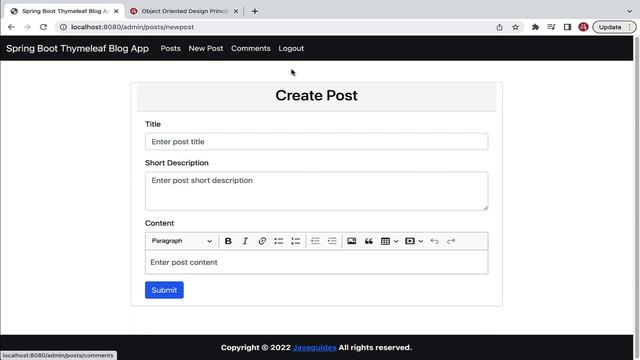Toggle italic formatting in content editor
The height and width of the screenshot is (360, 640).
click(245, 241)
